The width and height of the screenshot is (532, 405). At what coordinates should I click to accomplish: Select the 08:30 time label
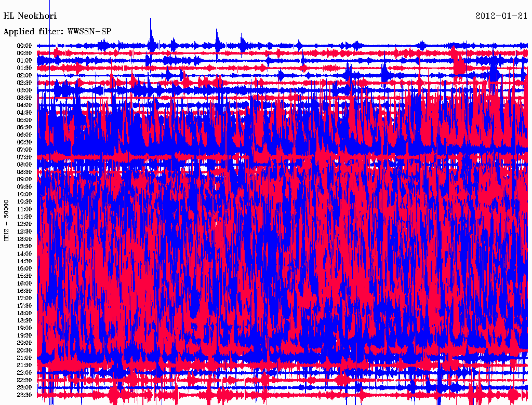pyautogui.click(x=24, y=172)
